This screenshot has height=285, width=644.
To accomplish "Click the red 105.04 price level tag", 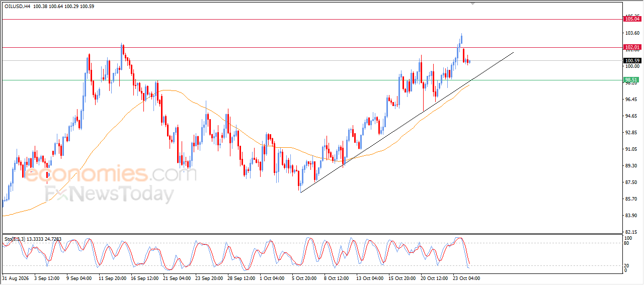I will [x=632, y=19].
